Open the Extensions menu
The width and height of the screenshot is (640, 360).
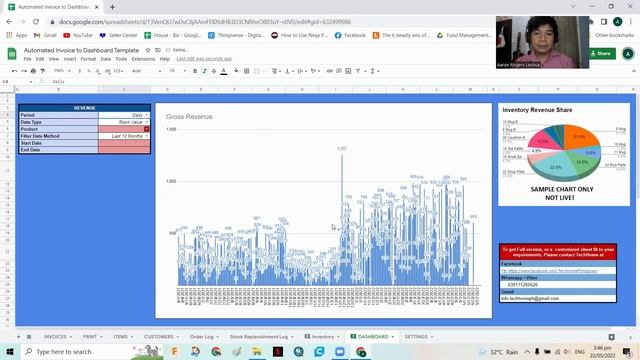(143, 59)
